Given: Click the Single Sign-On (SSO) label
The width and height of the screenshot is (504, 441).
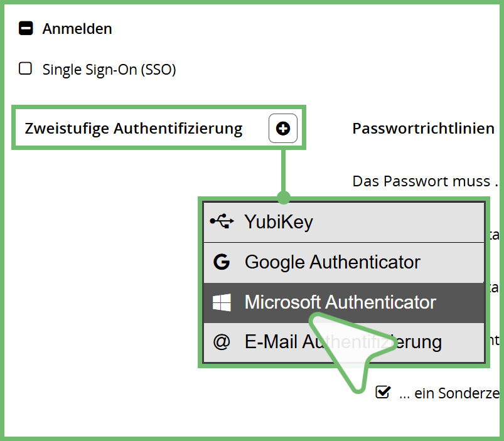Looking at the screenshot, I should click(x=109, y=70).
